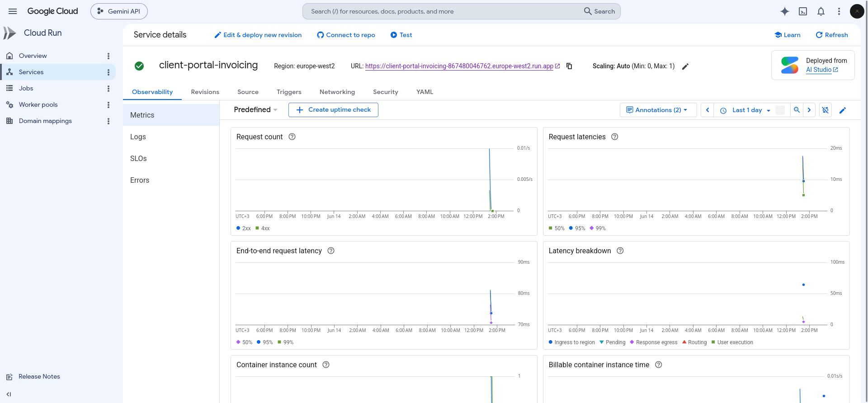
Task: Toggle User execution legend series
Action: coord(732,342)
